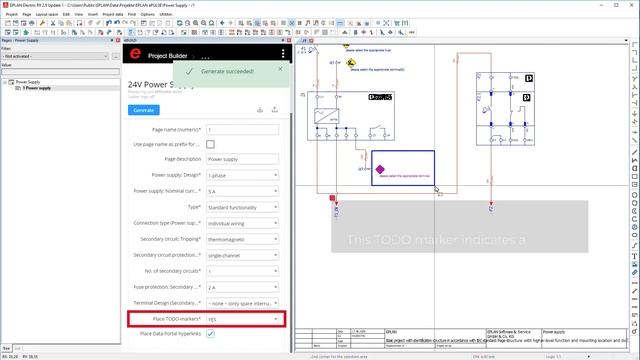Select the Rectangle tool in right toolbar
640x360 pixels.
(635, 177)
